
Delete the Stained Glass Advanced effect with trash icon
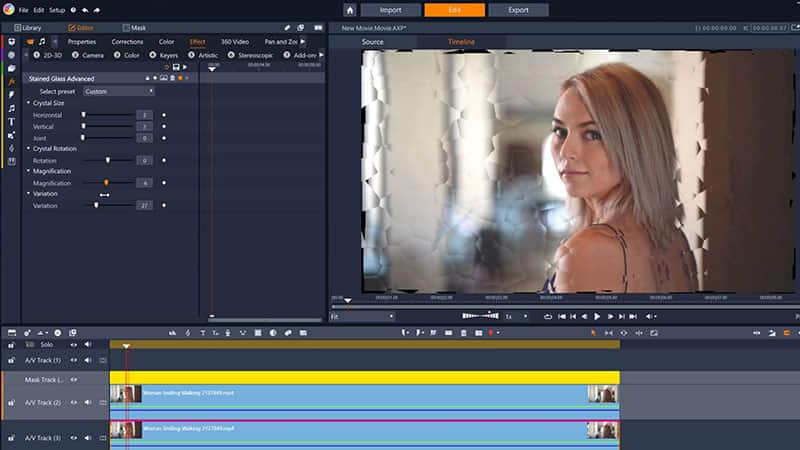pyautogui.click(x=171, y=77)
